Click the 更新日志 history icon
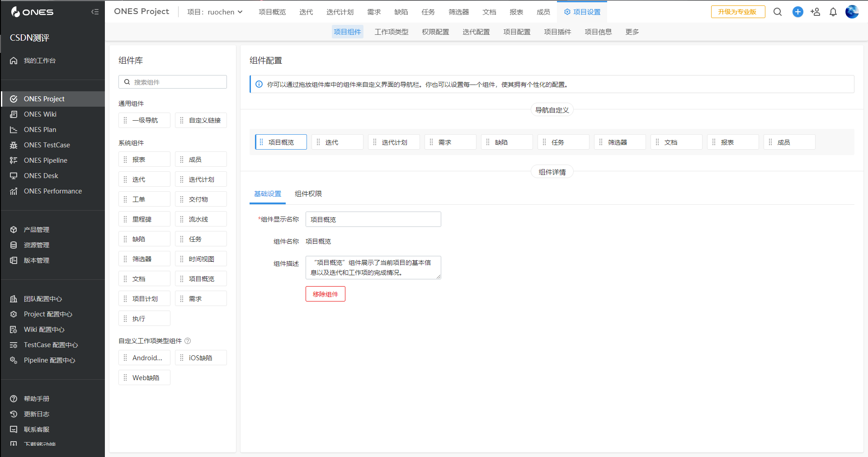Image resolution: width=868 pixels, height=457 pixels. pyautogui.click(x=13, y=414)
